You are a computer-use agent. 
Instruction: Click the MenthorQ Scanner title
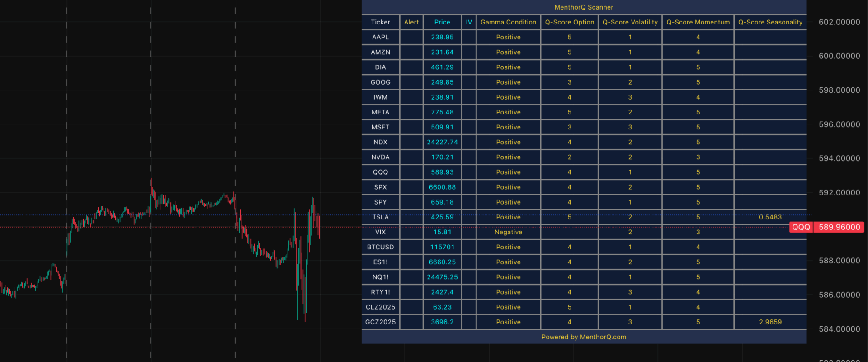point(584,7)
